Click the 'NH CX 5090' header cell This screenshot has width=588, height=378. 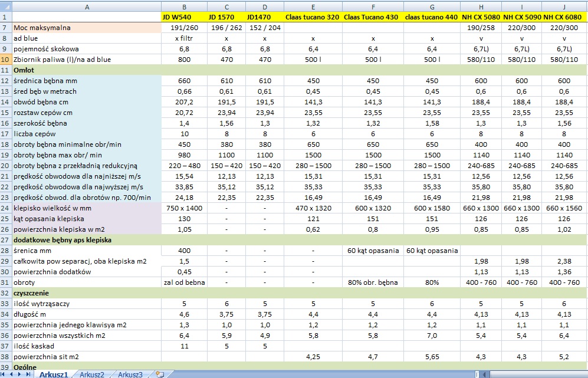pos(521,17)
